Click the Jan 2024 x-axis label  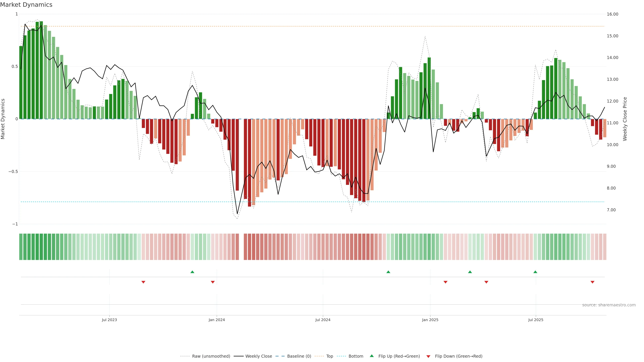click(x=217, y=320)
